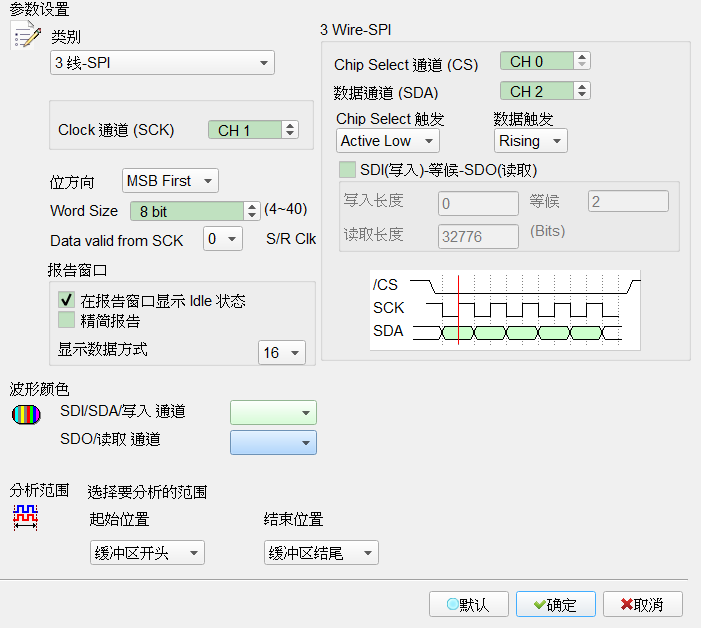Open the 位方向 MSB First dropdown
This screenshot has height=628, width=701.
click(170, 181)
